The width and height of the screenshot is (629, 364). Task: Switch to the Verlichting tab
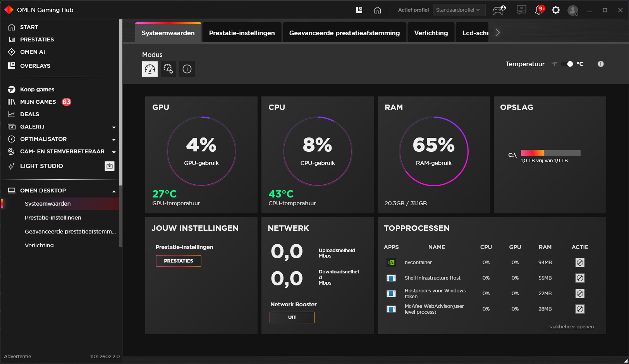pos(431,33)
